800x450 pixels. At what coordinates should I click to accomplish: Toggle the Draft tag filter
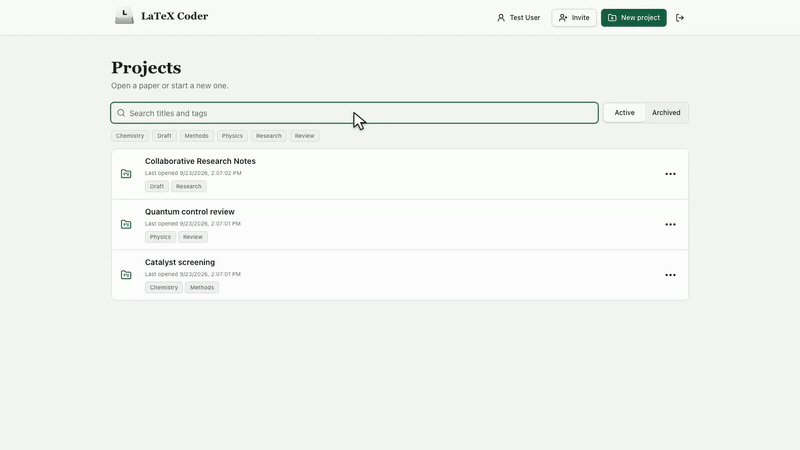(x=164, y=136)
